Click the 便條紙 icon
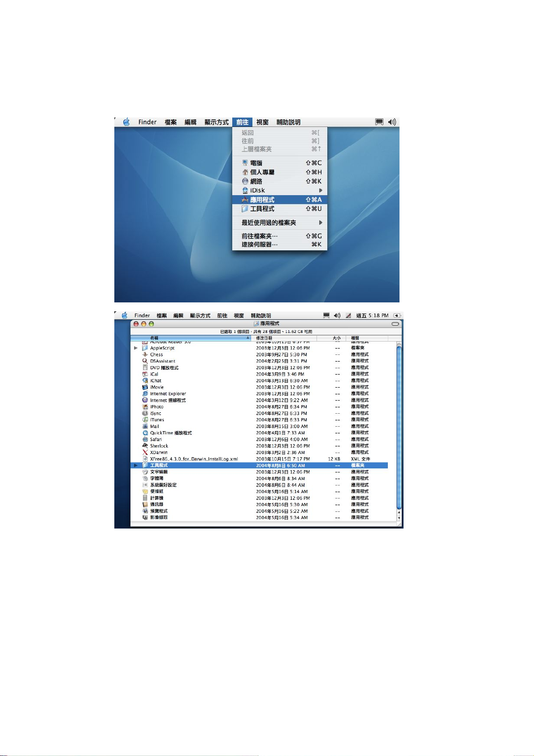Screen dimensions: 534x756 [x=145, y=491]
